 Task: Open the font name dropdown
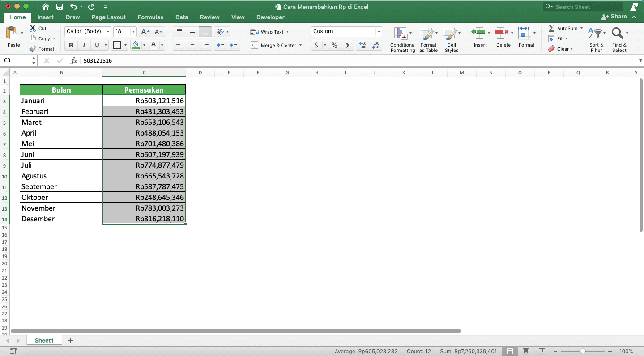coord(108,32)
